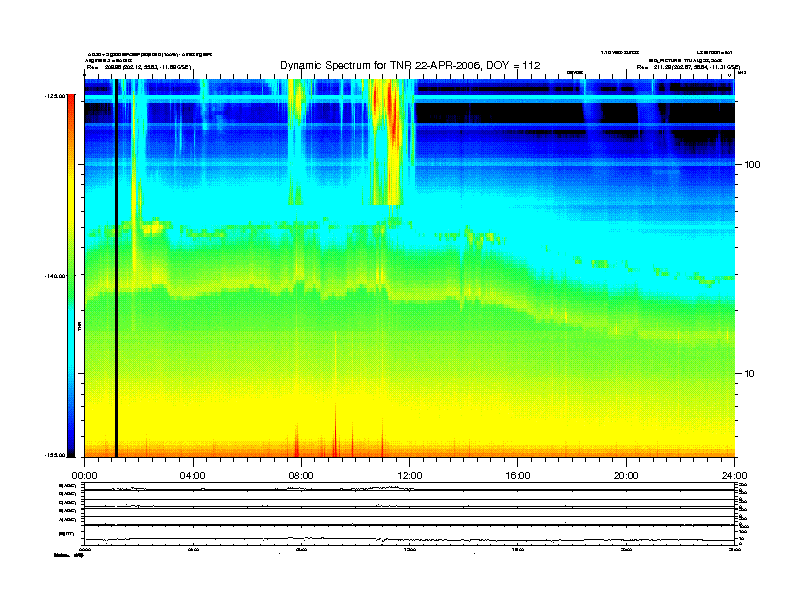Click the 08:00 time axis label
Viewport: 792px width, 612px height.
pos(301,476)
